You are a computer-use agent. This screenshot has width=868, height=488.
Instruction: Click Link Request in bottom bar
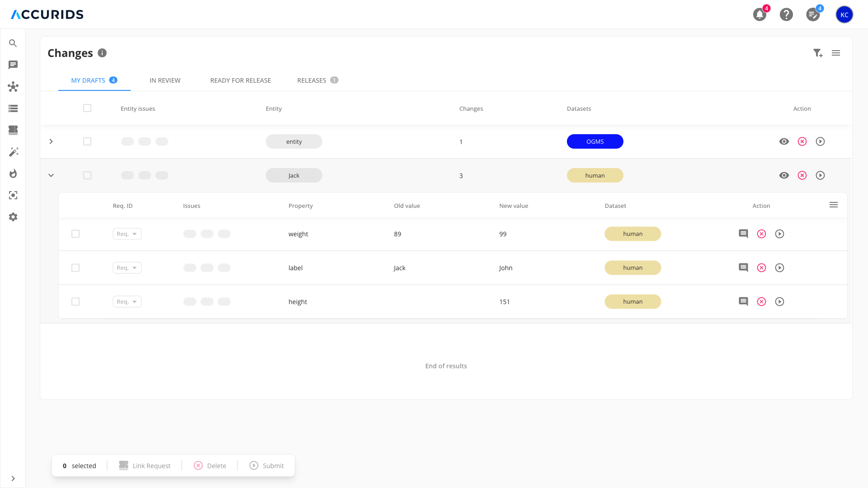[145, 465]
